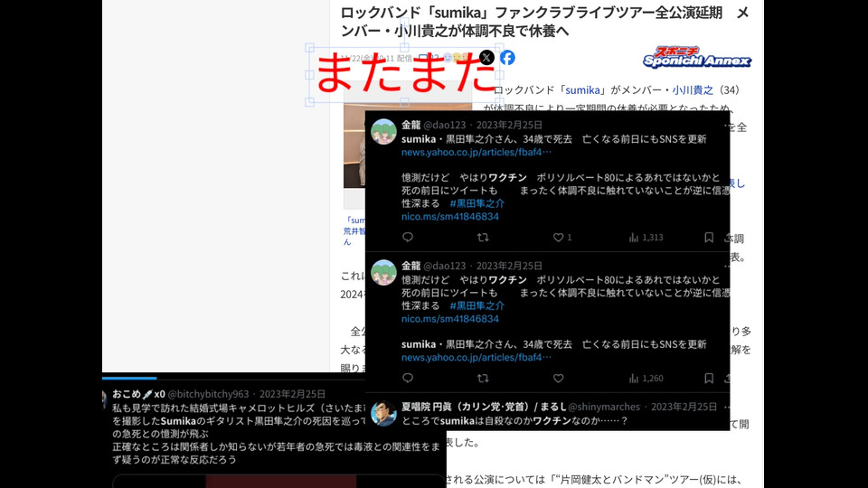The height and width of the screenshot is (488, 868).
Task: Open news.yahoo.co.jp link in the first tweet
Action: 476,152
